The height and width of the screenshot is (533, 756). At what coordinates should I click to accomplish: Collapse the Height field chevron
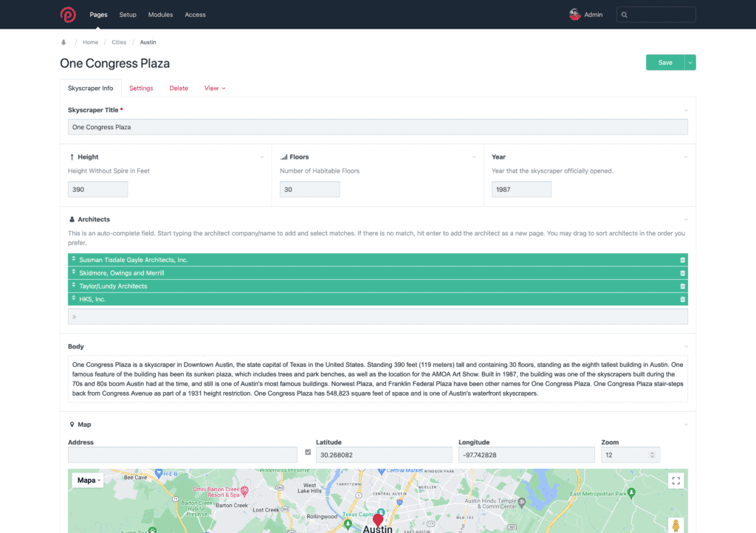click(x=262, y=157)
